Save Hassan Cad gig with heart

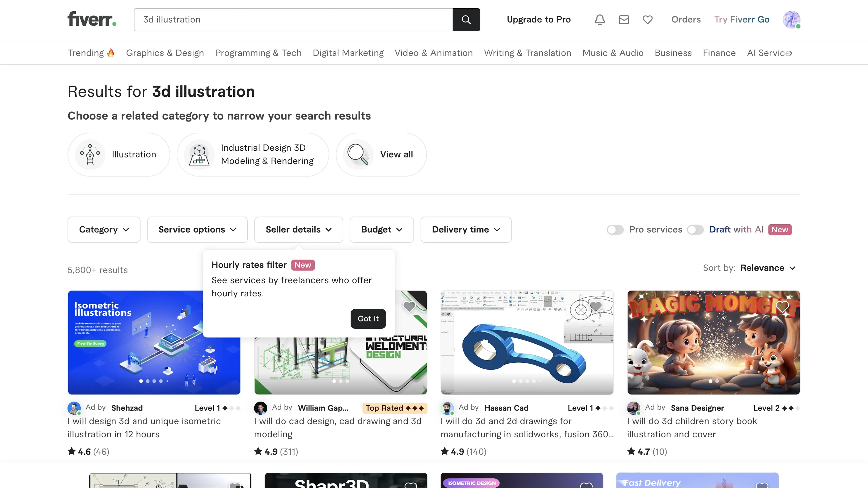coord(596,307)
